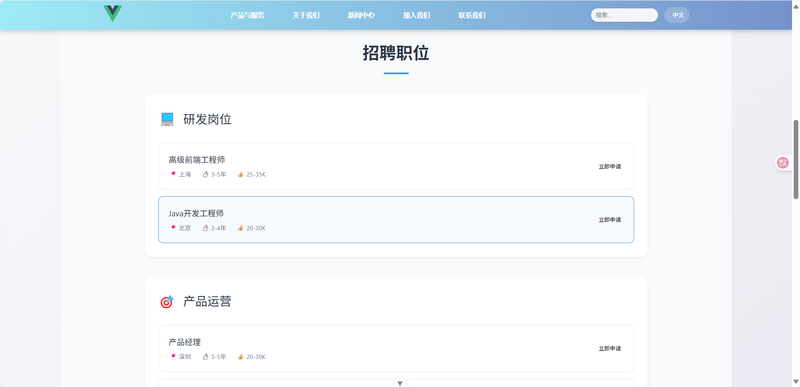Apply for 产品经理 via 立即申请
Viewport: 800px width, 387px height.
point(610,349)
